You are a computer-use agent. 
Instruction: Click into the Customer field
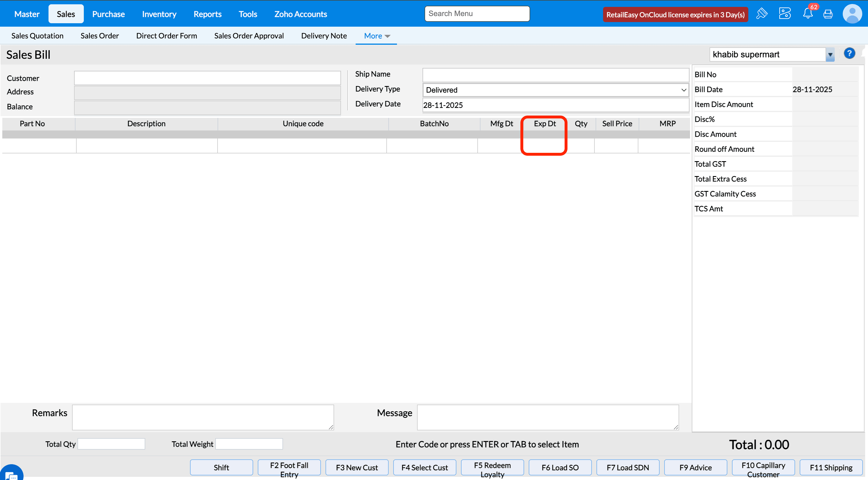click(x=207, y=78)
